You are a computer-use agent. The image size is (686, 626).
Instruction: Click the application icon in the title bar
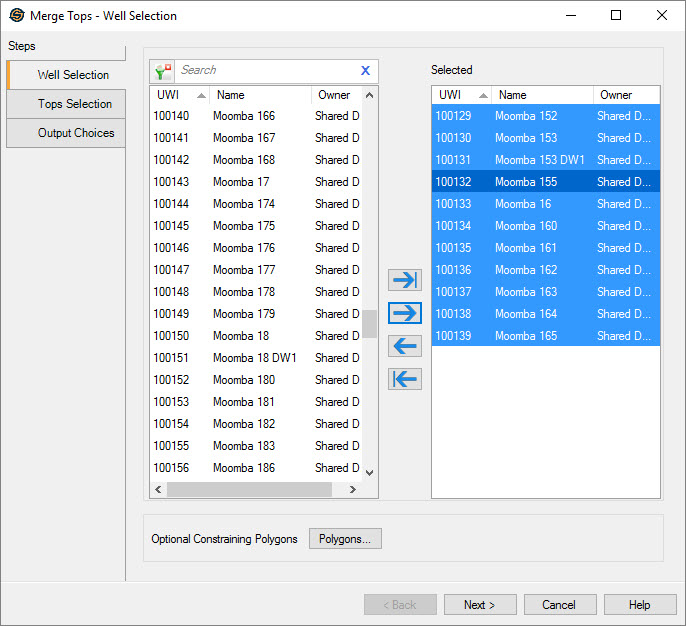(16, 16)
